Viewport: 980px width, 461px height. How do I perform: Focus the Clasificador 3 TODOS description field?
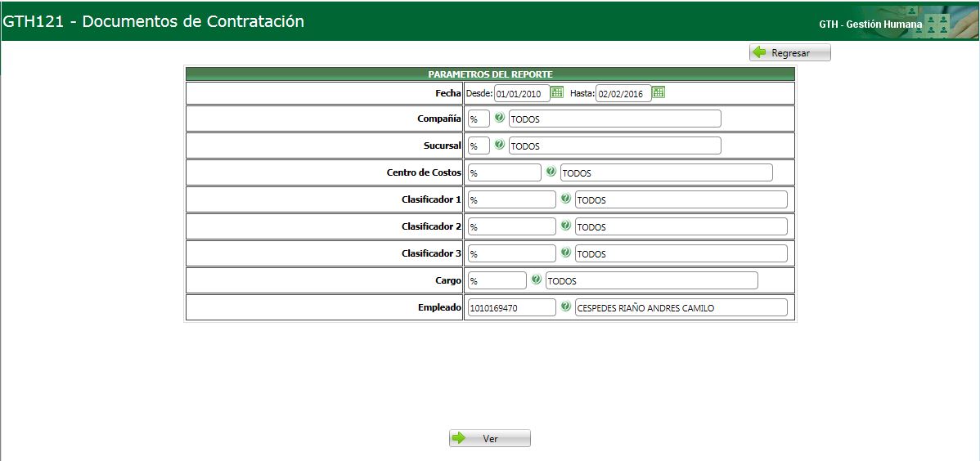tap(681, 253)
